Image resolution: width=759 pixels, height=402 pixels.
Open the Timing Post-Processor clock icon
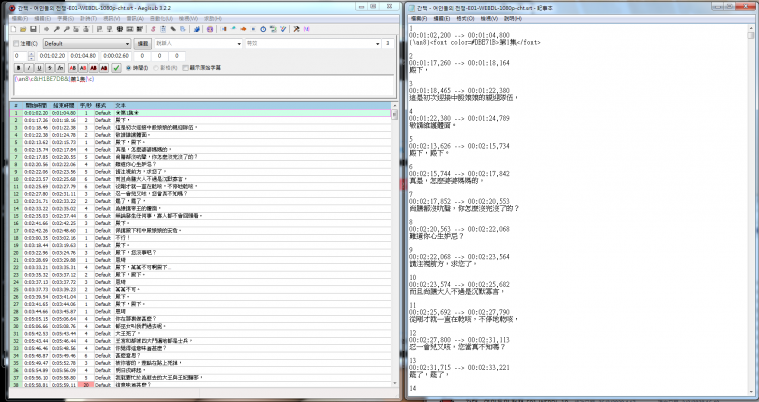coord(263,29)
